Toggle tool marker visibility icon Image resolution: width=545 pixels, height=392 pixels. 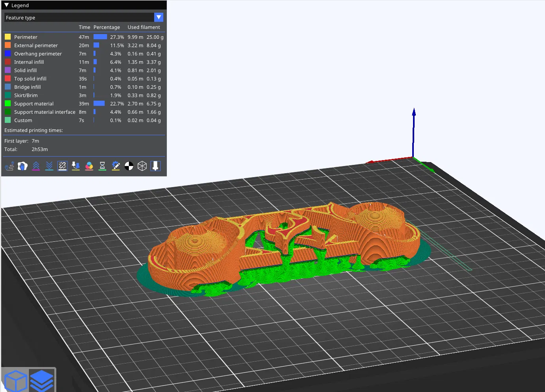(x=155, y=166)
